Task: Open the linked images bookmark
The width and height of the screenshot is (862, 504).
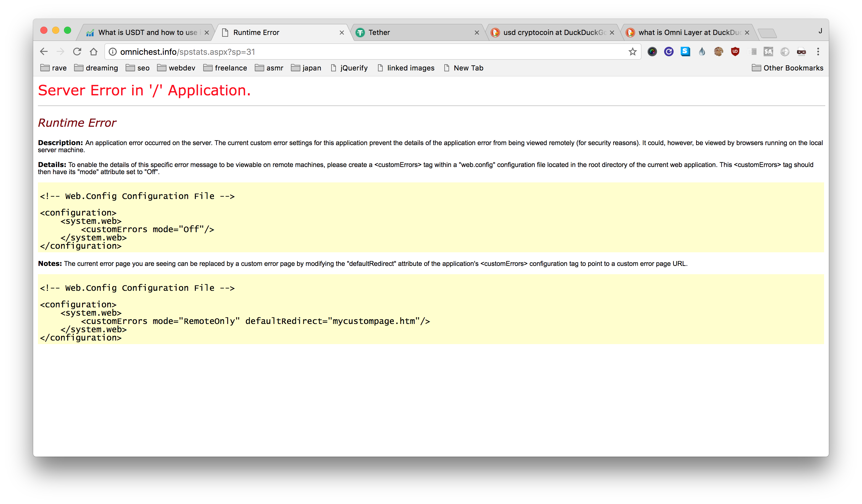Action: [406, 68]
